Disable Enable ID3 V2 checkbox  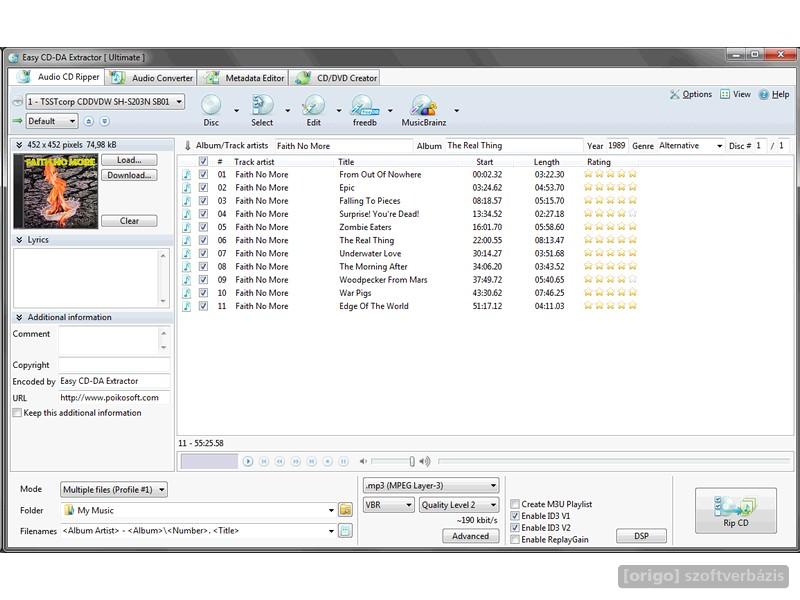(x=515, y=528)
